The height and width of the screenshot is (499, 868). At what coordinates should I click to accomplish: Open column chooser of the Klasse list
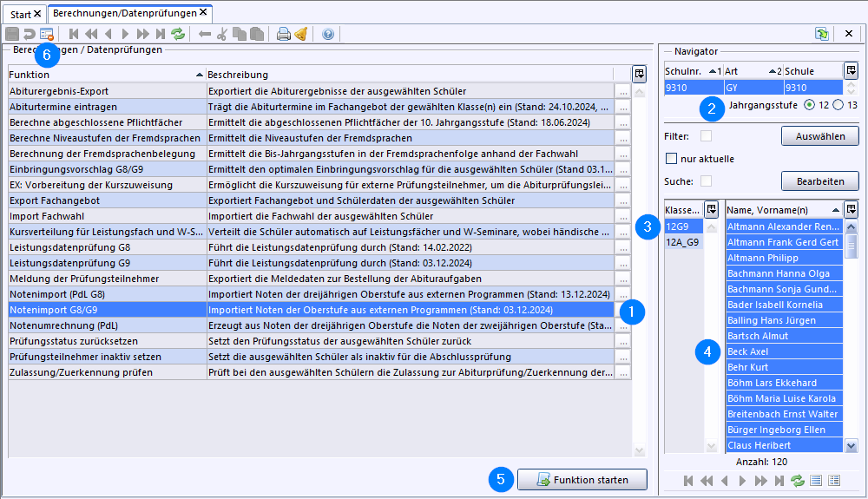click(x=712, y=209)
